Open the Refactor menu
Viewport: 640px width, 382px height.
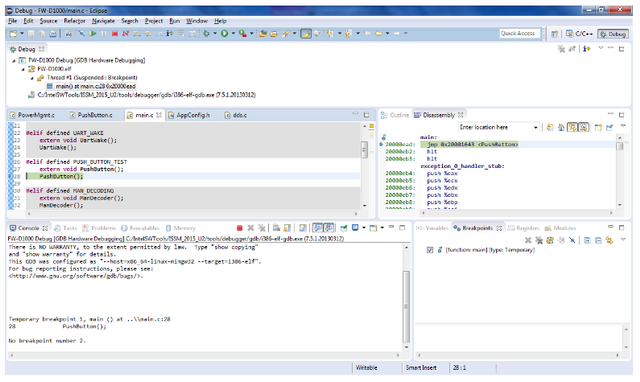coord(74,21)
